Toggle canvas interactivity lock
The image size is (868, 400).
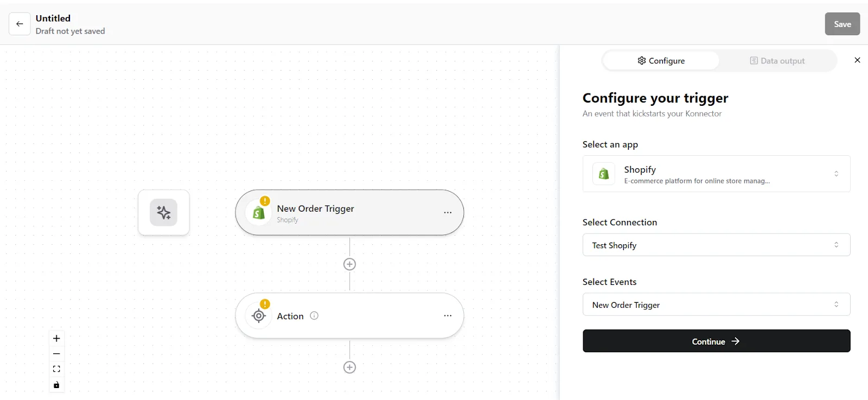(x=56, y=385)
